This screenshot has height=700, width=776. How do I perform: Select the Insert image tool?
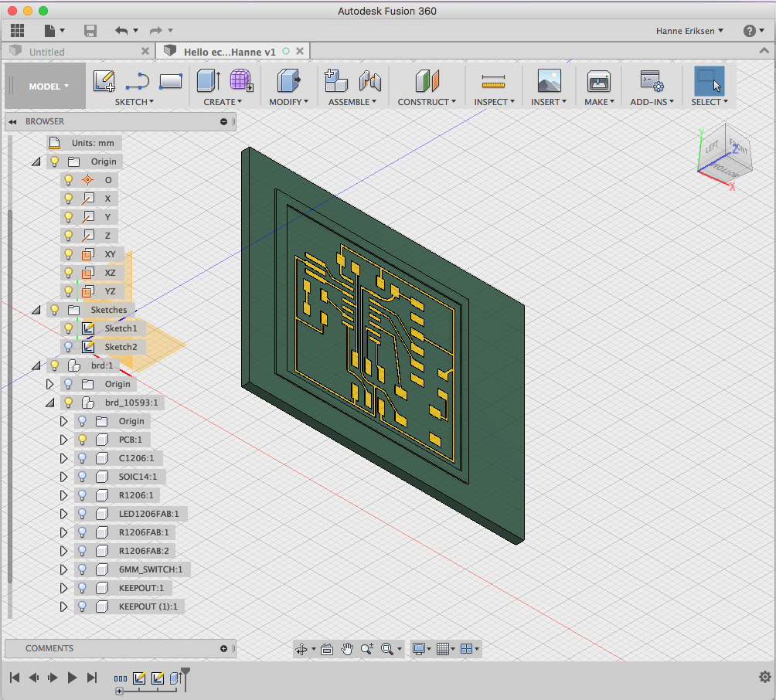(550, 80)
